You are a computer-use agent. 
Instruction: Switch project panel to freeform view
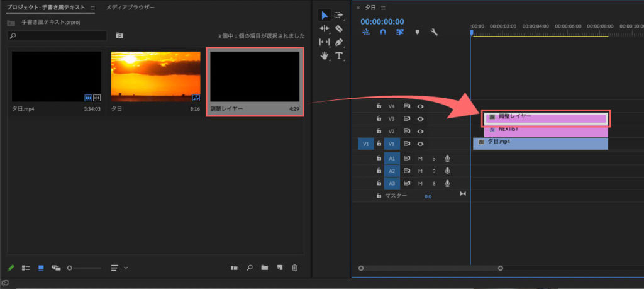click(x=56, y=268)
